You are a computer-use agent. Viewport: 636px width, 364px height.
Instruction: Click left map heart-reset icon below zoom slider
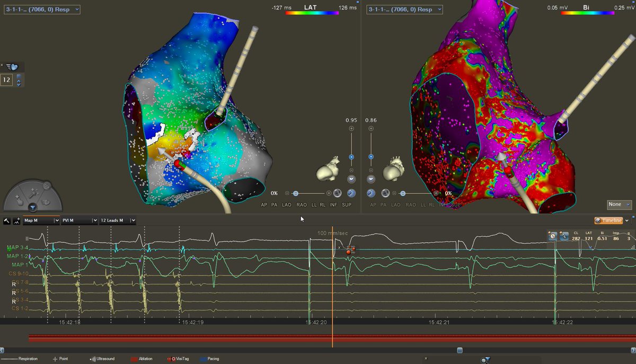(351, 179)
